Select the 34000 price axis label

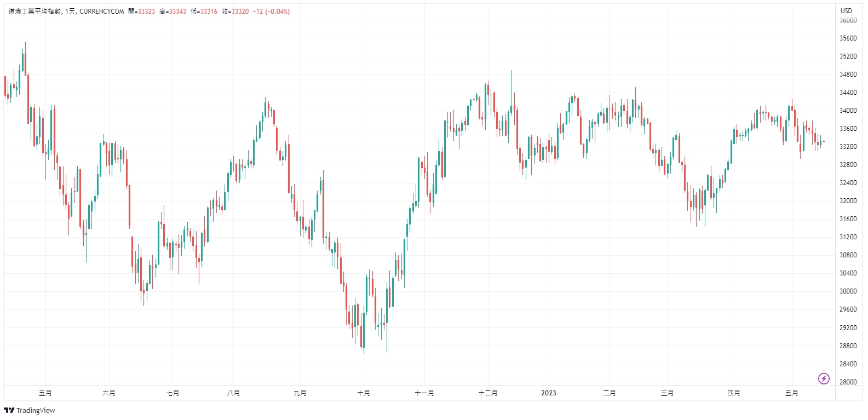pyautogui.click(x=848, y=111)
